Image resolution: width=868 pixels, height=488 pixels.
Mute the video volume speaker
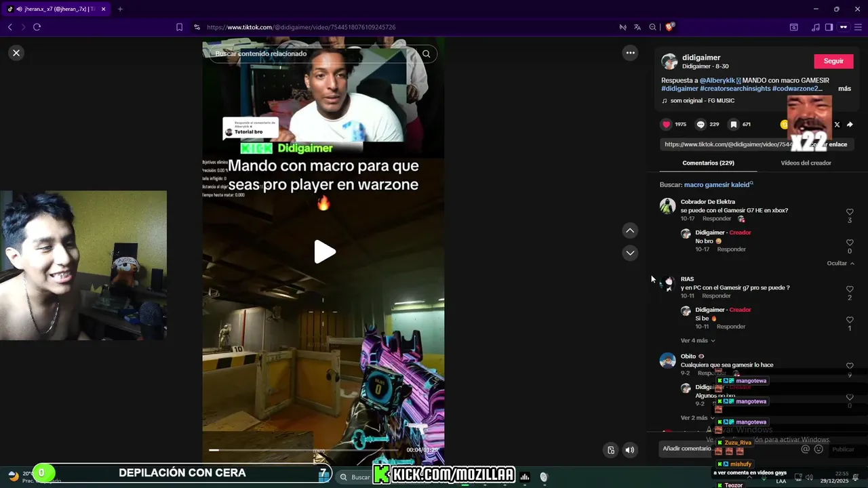[x=630, y=449]
